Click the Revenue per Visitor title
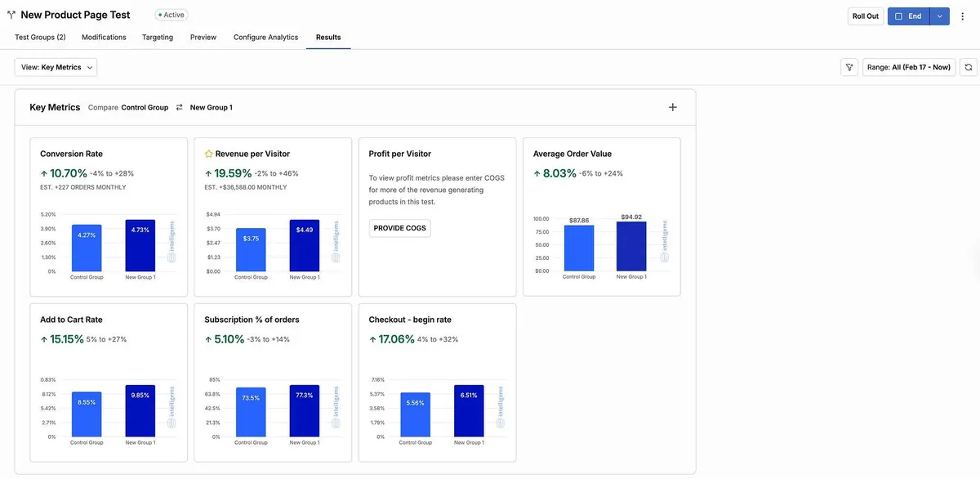The width and height of the screenshot is (980, 479). [x=252, y=154]
